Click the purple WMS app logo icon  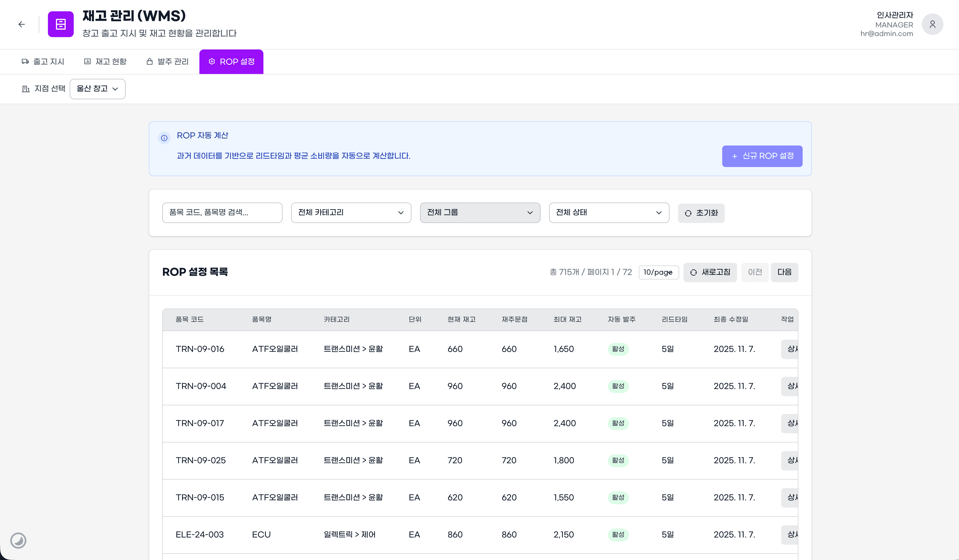coord(61,24)
